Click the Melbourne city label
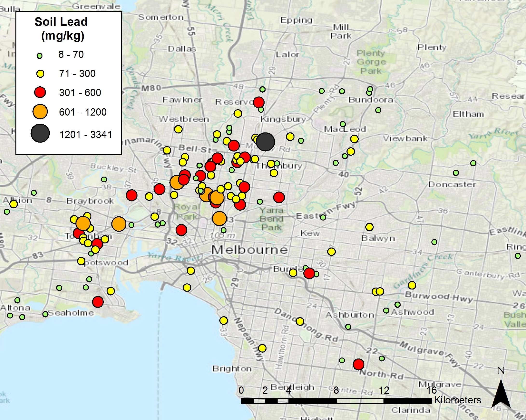 pyautogui.click(x=249, y=250)
